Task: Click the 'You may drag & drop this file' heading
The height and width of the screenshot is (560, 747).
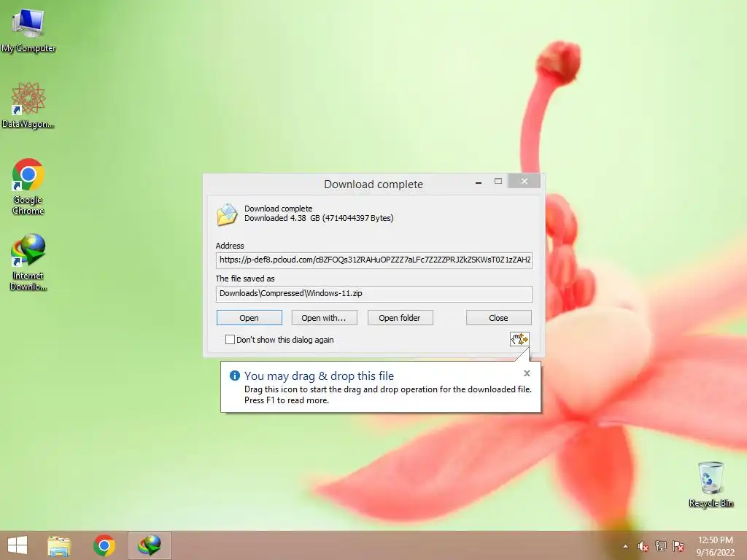Action: 319,376
